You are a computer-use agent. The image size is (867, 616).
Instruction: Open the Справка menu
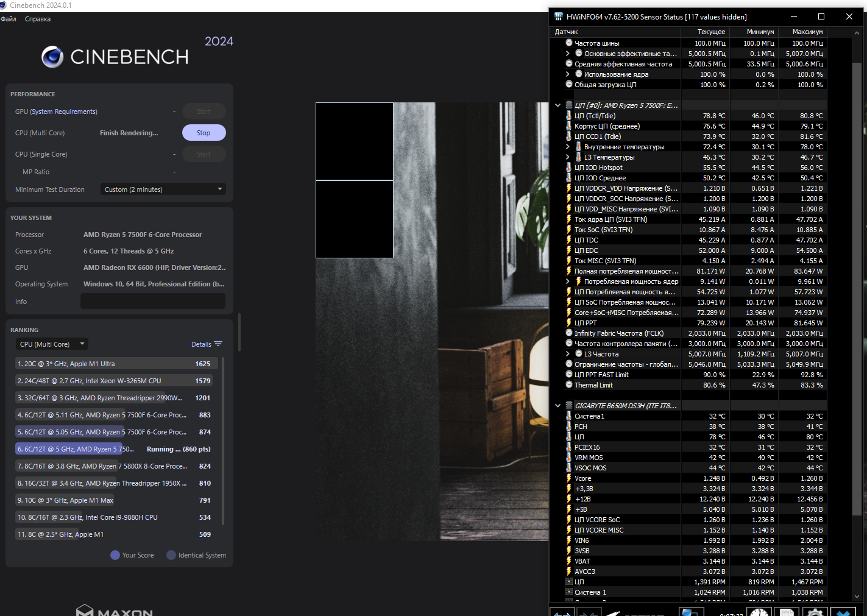pyautogui.click(x=38, y=19)
